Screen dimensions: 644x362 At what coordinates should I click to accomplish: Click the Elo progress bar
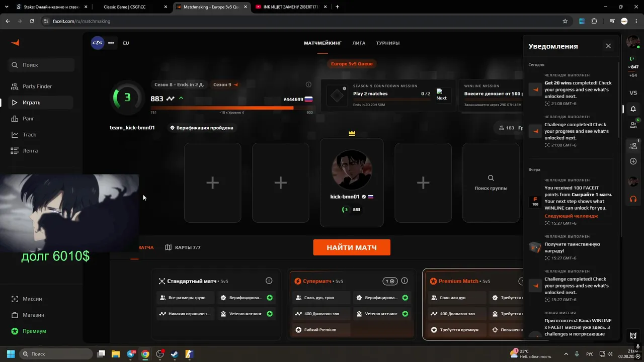click(x=231, y=108)
